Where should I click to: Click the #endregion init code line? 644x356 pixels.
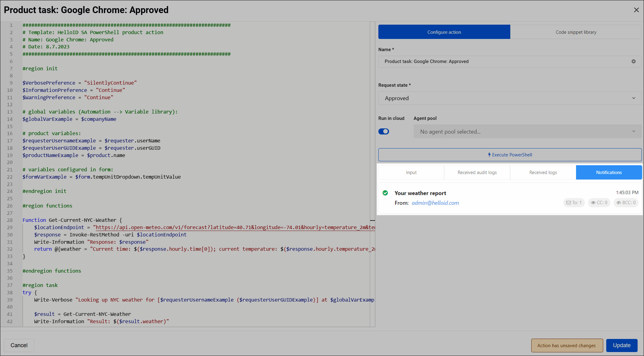44,191
